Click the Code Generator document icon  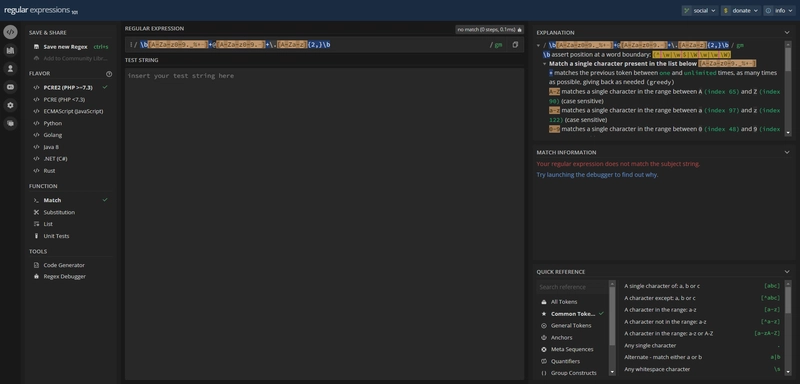pyautogui.click(x=36, y=265)
